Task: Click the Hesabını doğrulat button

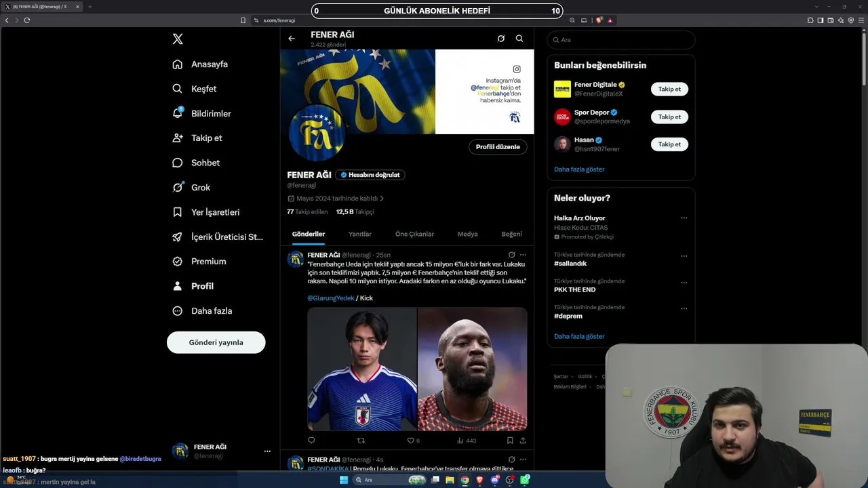Action: 370,175
